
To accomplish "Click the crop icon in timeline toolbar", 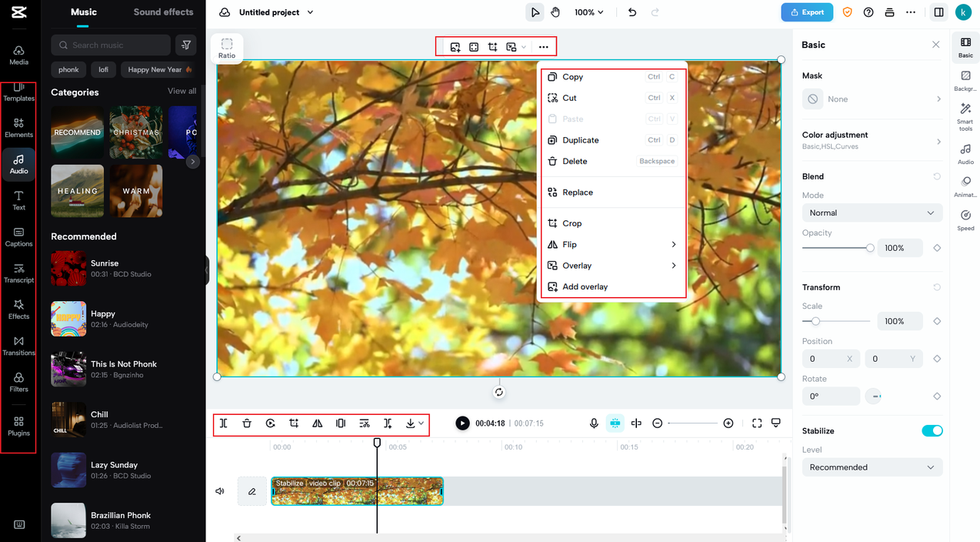I will (x=294, y=423).
